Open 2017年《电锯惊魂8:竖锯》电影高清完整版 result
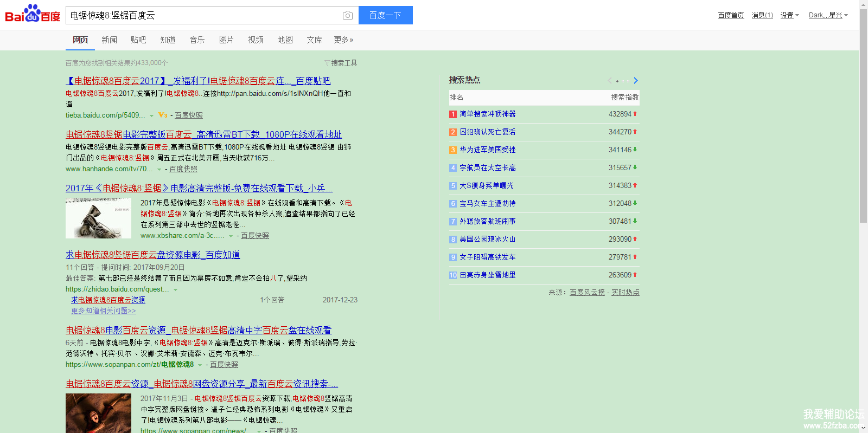868x433 pixels. tap(199, 188)
